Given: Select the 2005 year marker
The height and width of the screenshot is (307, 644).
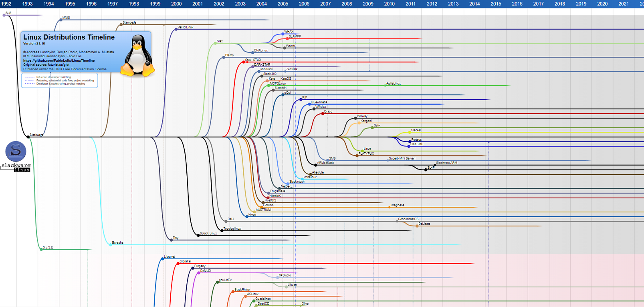Looking at the screenshot, I should tap(283, 4).
